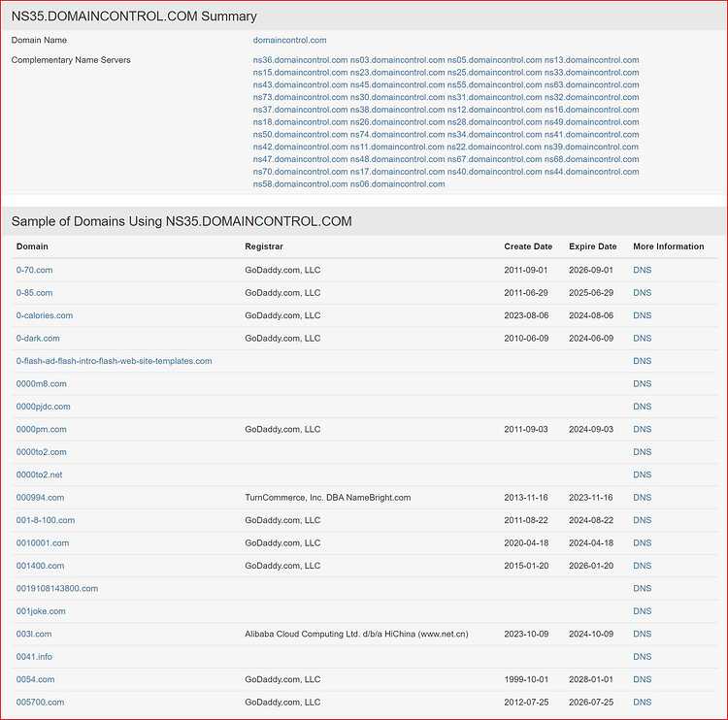Open the 0054.com domain link
Viewport: 728px width, 720px height.
pyautogui.click(x=35, y=679)
